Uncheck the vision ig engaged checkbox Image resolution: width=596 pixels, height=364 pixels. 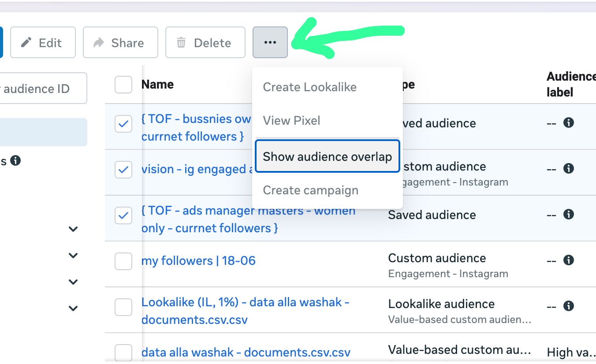click(123, 169)
